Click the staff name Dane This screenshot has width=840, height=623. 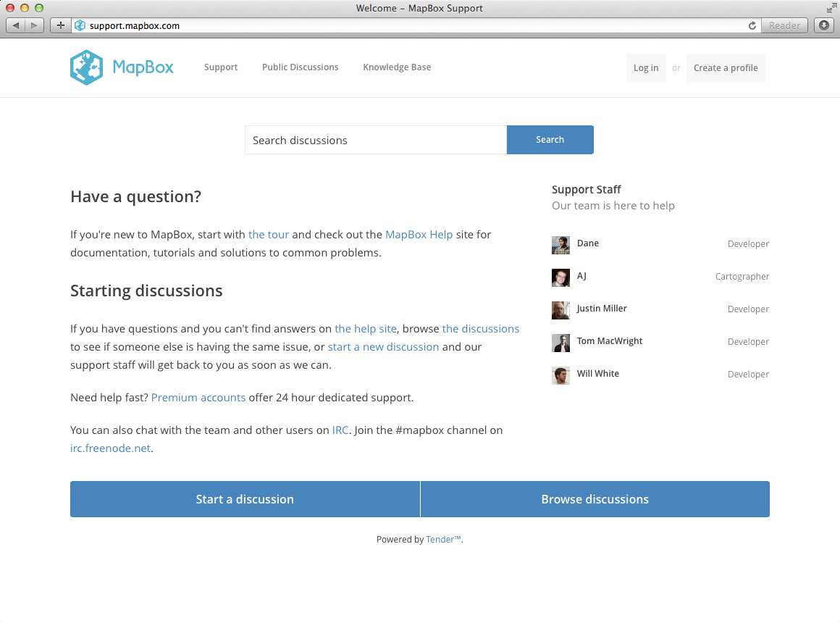588,243
